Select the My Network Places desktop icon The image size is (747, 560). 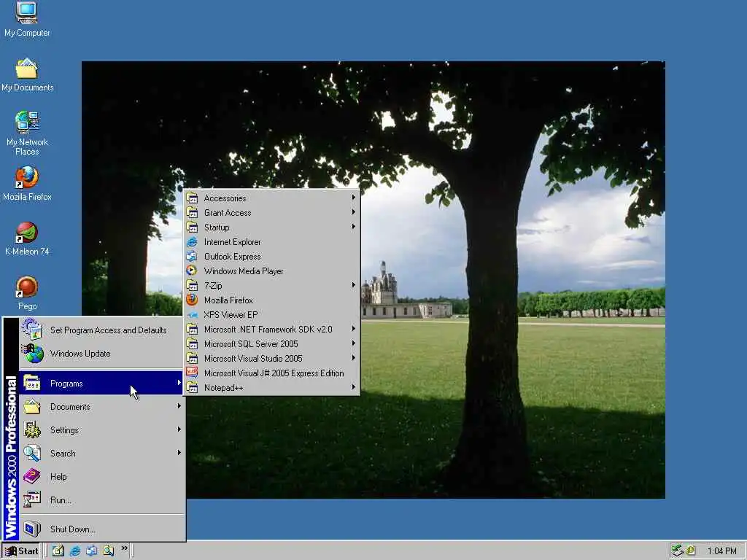click(x=27, y=133)
